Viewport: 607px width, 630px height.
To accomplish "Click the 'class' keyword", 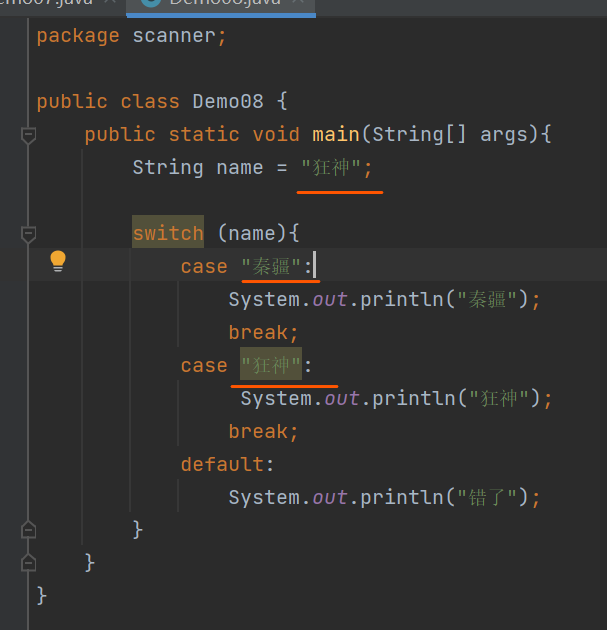I will coord(150,101).
